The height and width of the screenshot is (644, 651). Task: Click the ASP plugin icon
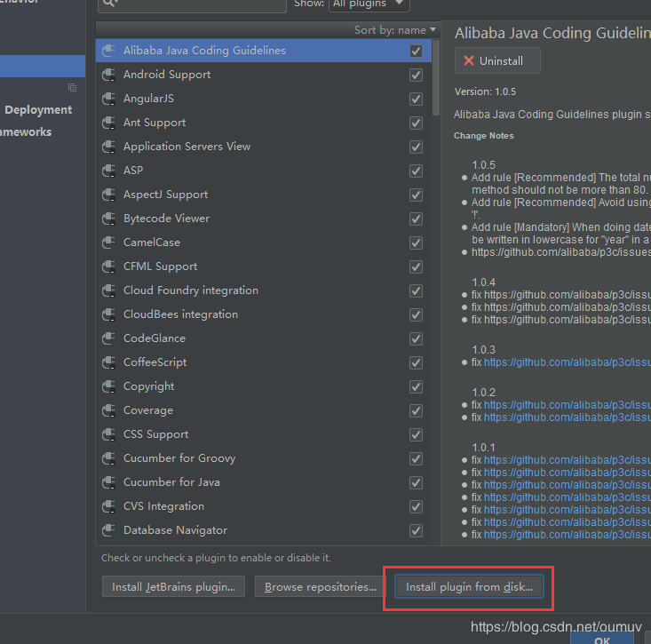pos(108,171)
